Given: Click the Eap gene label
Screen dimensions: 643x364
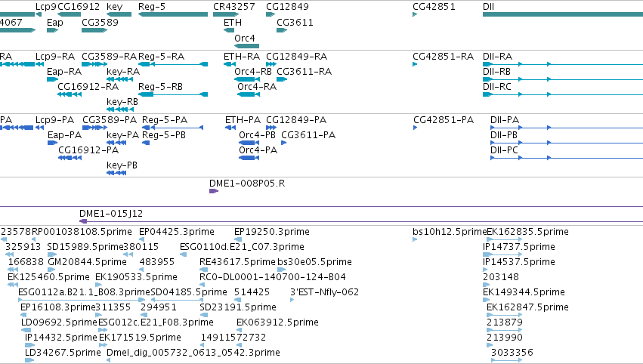Looking at the screenshot, I should [x=55, y=23].
